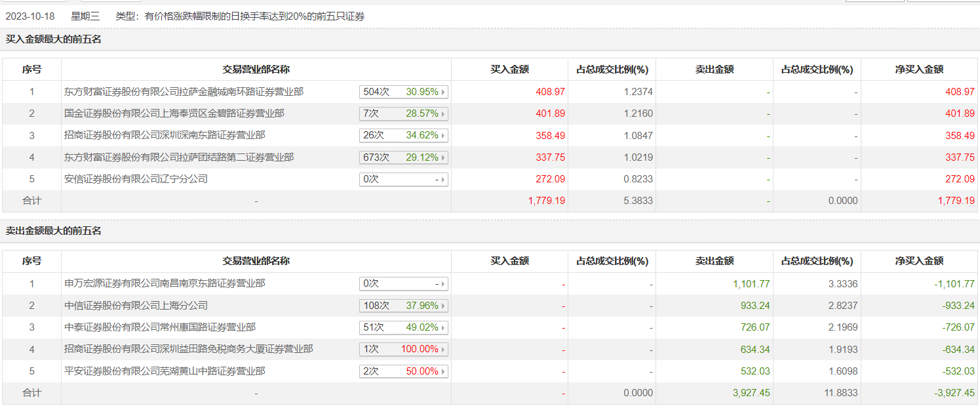The height and width of the screenshot is (408, 980).
Task: Click 安信证券股份有限公司辽宁分公司 link
Action: pyautogui.click(x=136, y=179)
